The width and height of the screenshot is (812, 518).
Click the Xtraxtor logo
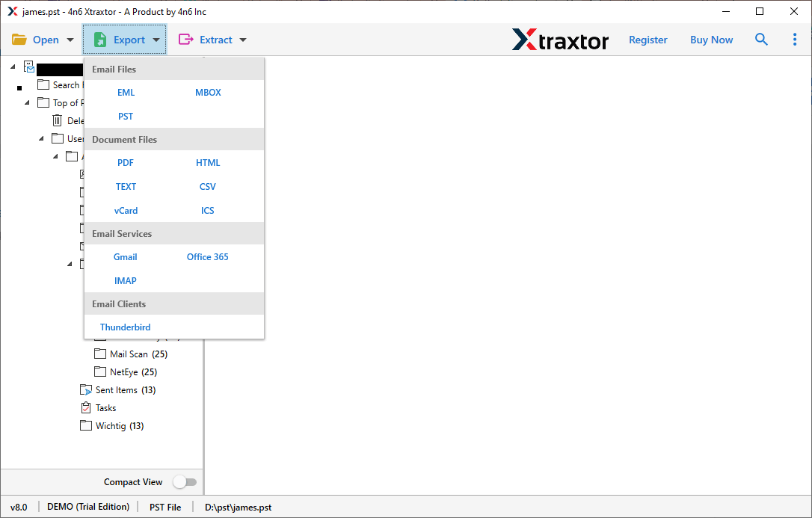coord(560,40)
